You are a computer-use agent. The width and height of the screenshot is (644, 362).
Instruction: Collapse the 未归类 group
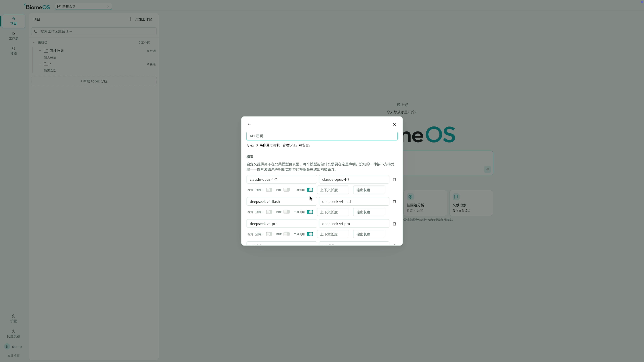[34, 42]
